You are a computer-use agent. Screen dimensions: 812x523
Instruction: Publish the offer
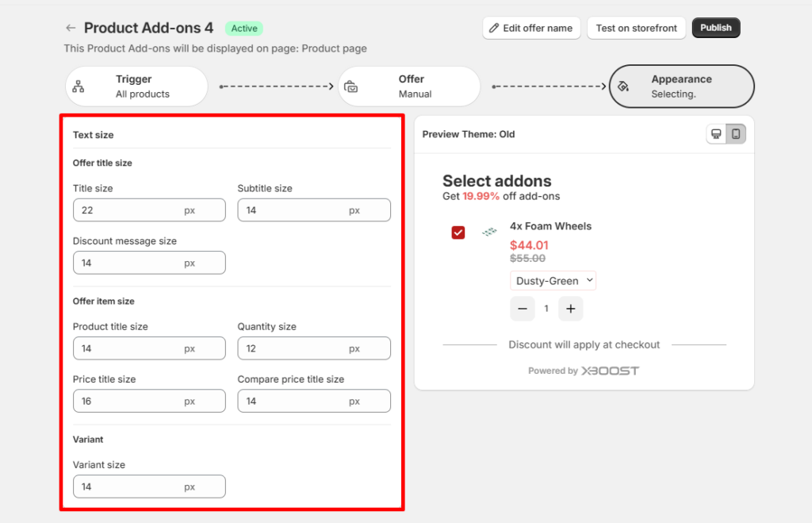(x=715, y=28)
